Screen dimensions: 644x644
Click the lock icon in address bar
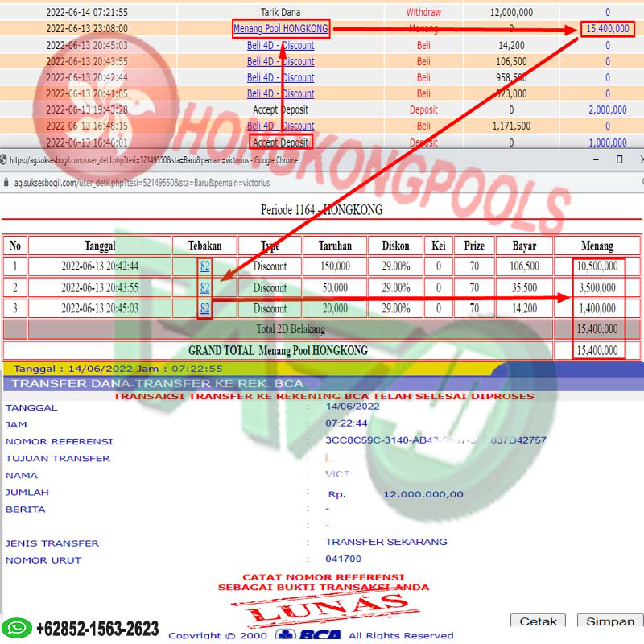(x=6, y=183)
